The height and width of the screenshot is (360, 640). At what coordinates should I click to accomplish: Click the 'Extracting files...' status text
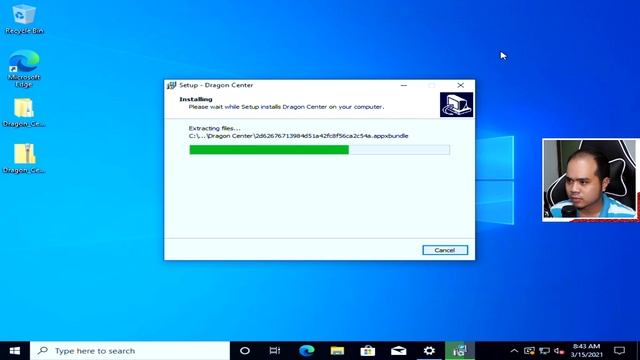click(x=215, y=128)
